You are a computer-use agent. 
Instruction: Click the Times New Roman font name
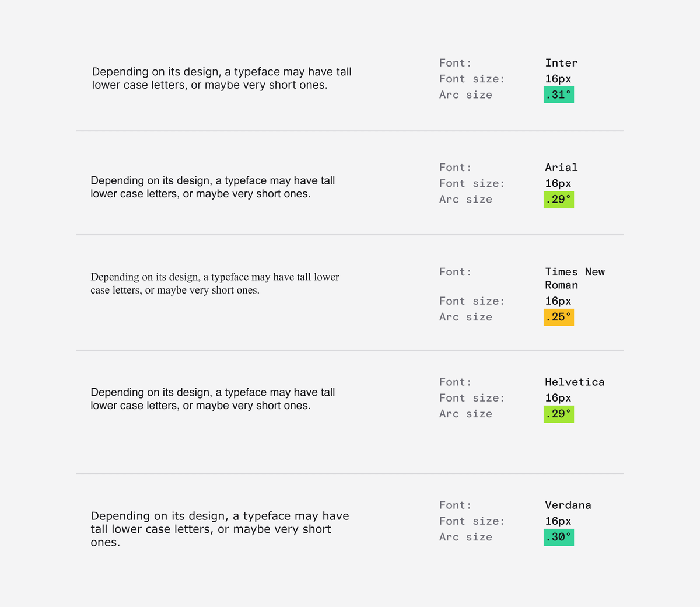pyautogui.click(x=574, y=278)
